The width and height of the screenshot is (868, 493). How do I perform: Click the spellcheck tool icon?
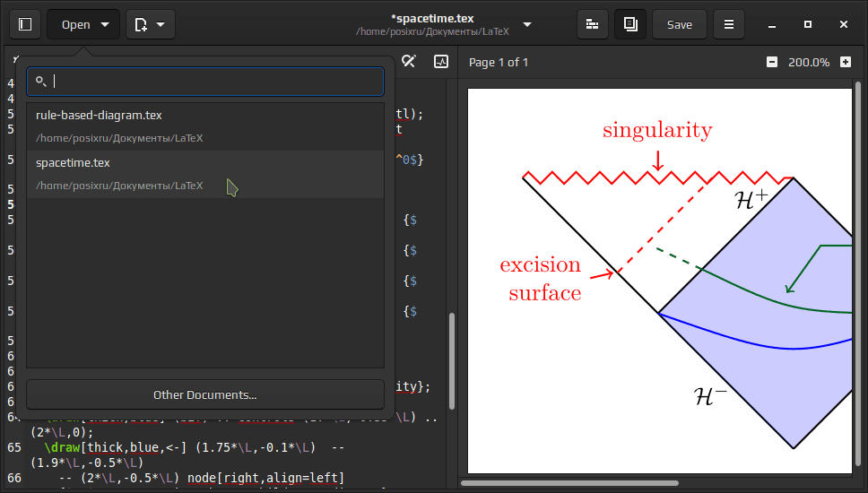click(409, 62)
